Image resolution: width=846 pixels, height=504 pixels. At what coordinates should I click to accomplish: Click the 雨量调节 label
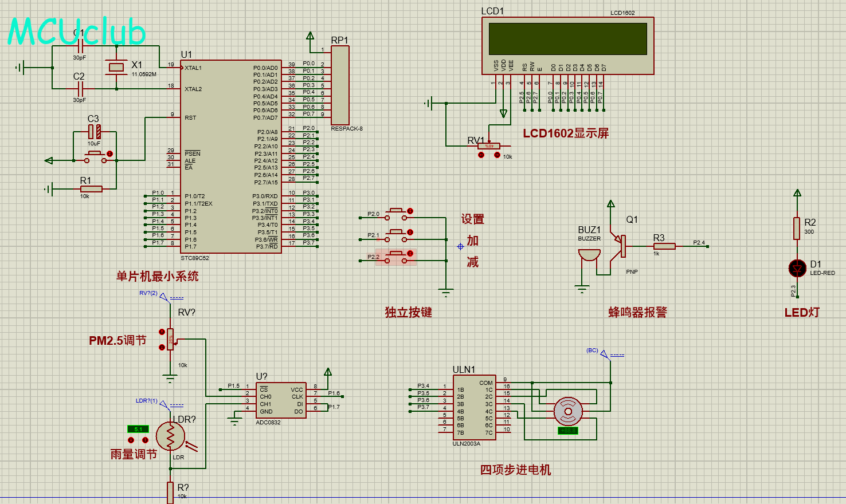coord(134,454)
